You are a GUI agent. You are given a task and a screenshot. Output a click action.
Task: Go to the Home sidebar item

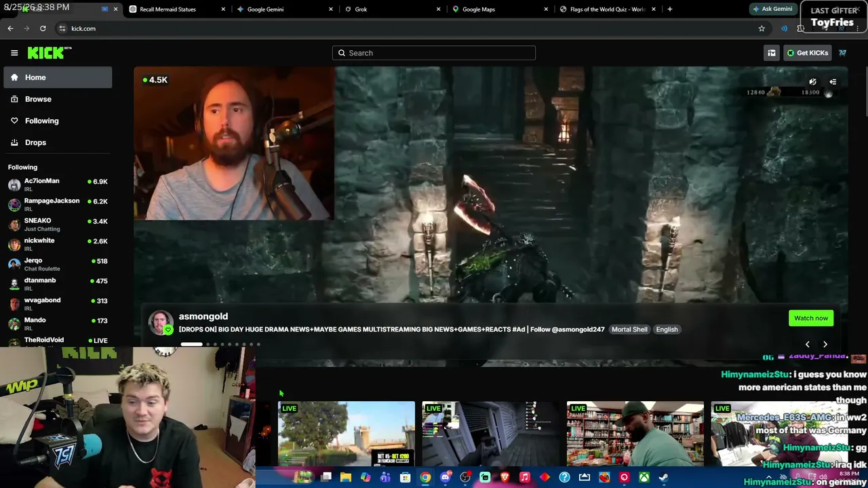tap(58, 77)
